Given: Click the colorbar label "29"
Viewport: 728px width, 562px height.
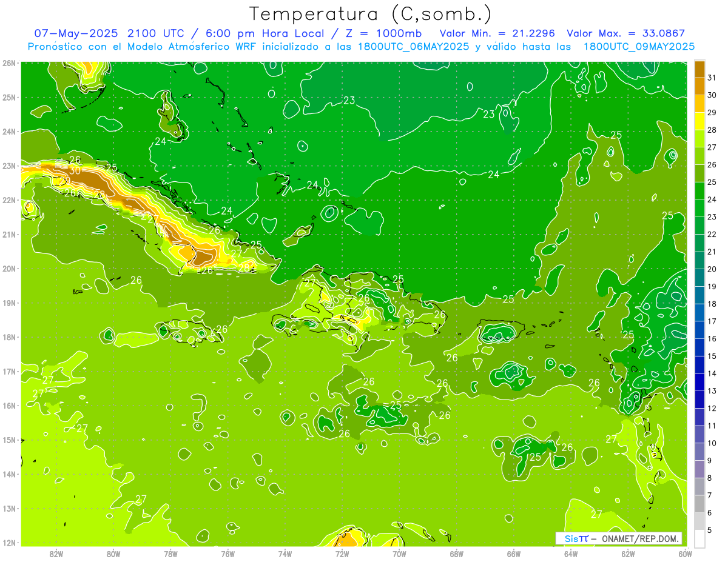Looking at the screenshot, I should [712, 113].
